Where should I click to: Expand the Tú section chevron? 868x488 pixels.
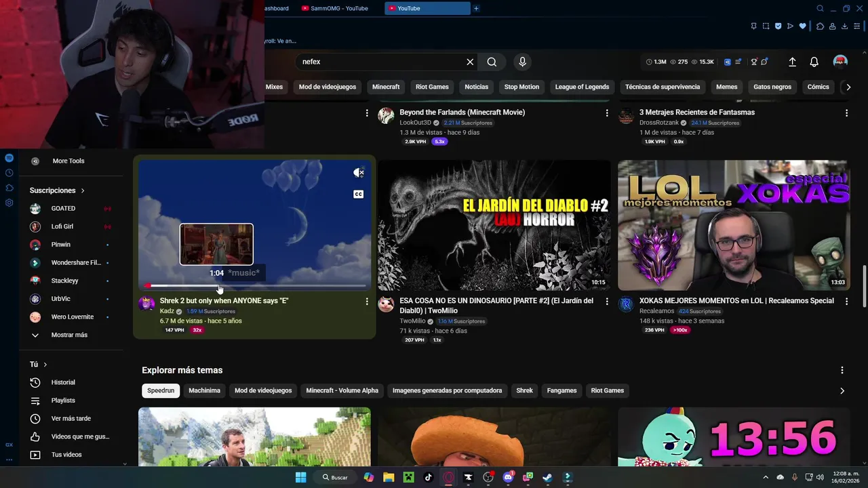click(45, 365)
